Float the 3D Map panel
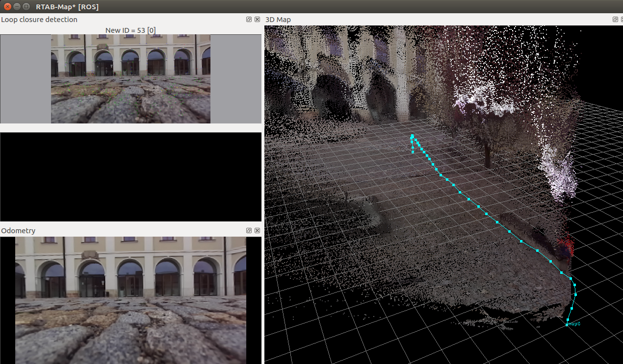 tap(616, 20)
